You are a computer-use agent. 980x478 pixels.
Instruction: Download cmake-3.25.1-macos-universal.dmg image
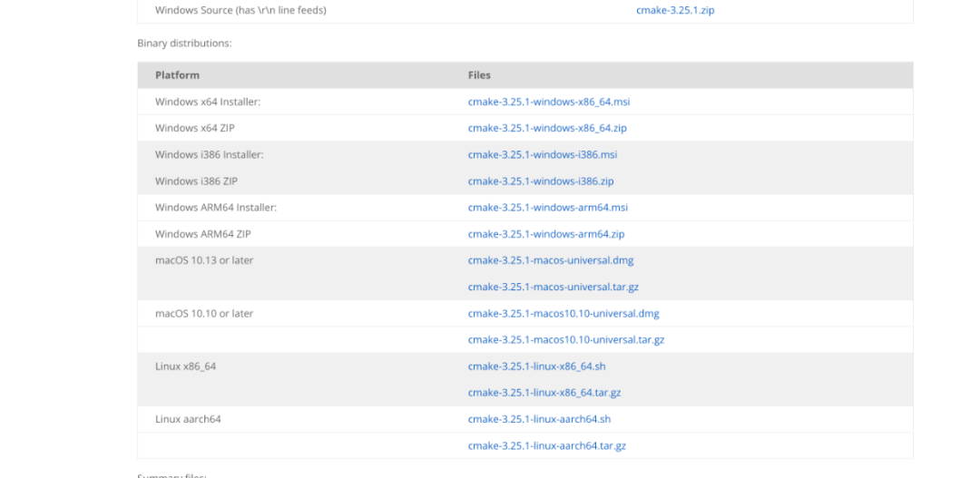pos(551,260)
